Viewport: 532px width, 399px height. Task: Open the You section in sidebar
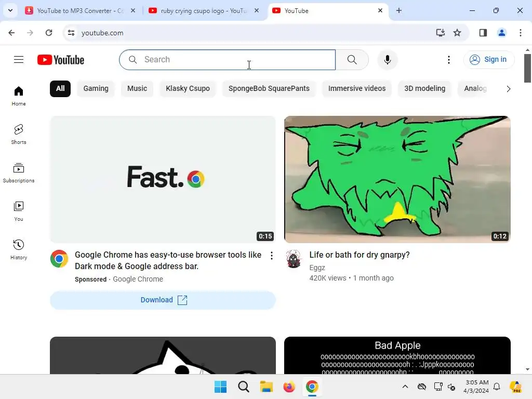point(19,211)
